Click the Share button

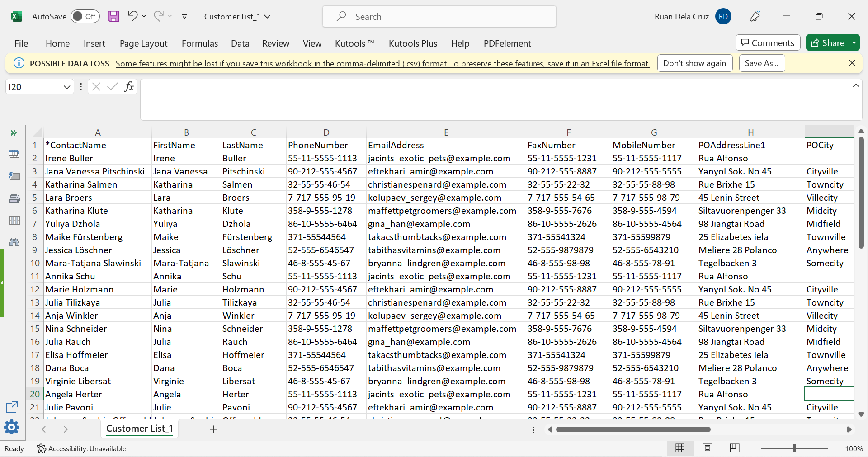(828, 43)
